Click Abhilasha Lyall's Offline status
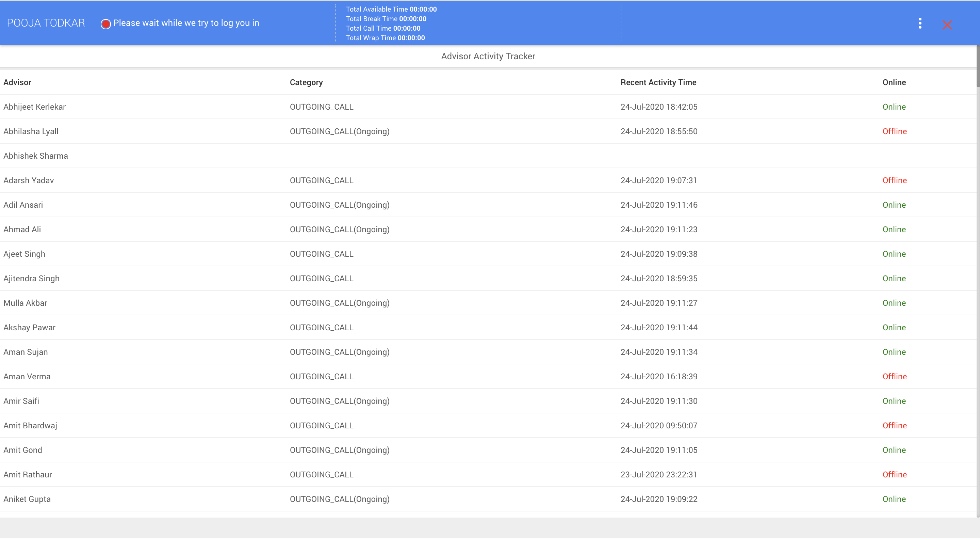This screenshot has height=538, width=980. point(895,131)
